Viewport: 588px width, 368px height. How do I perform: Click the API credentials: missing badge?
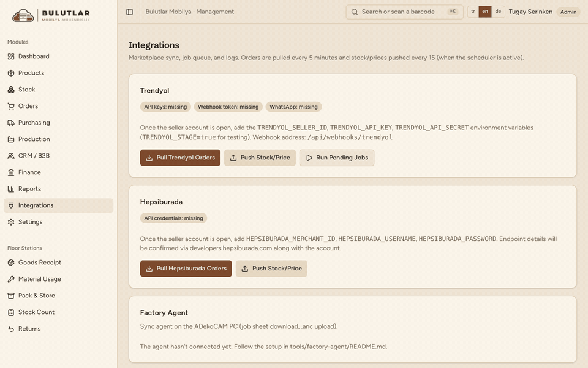173,218
